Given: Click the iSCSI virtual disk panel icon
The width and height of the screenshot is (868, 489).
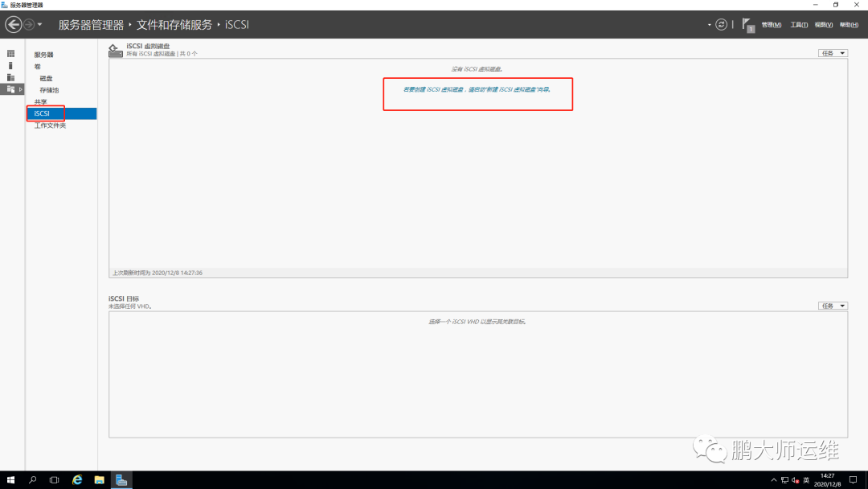Looking at the screenshot, I should 115,51.
